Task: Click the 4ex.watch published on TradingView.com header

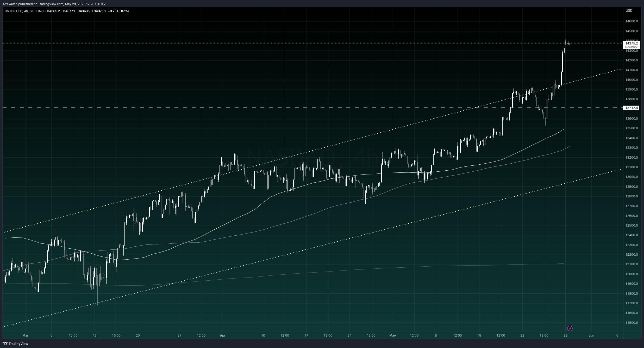Action: pyautogui.click(x=54, y=4)
